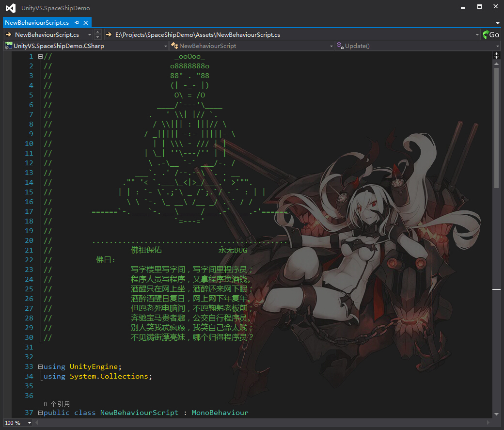Click 'System.Collections' on line 34
Image resolution: width=504 pixels, height=430 pixels.
point(109,376)
